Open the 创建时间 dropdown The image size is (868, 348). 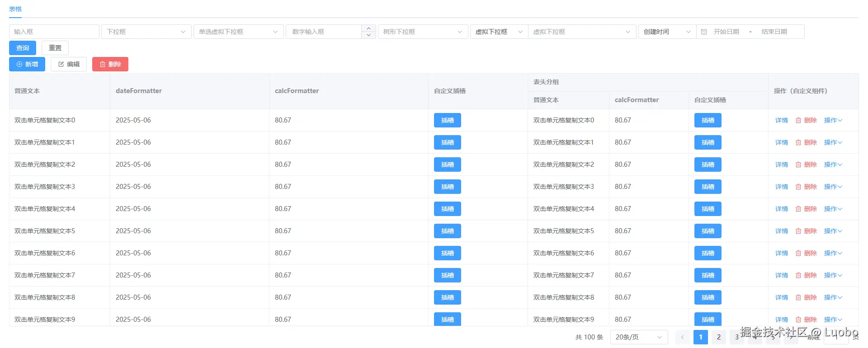[x=667, y=32]
